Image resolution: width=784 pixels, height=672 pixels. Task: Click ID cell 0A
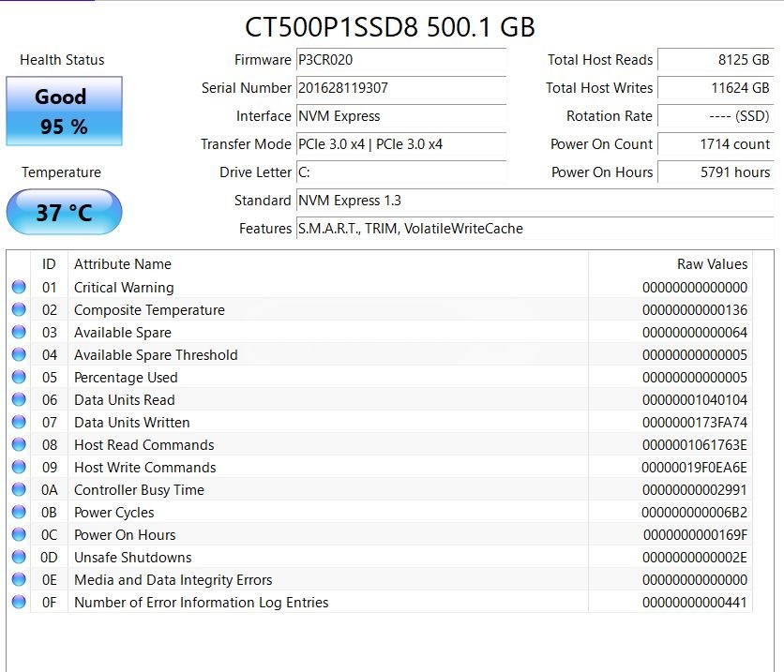click(x=49, y=489)
